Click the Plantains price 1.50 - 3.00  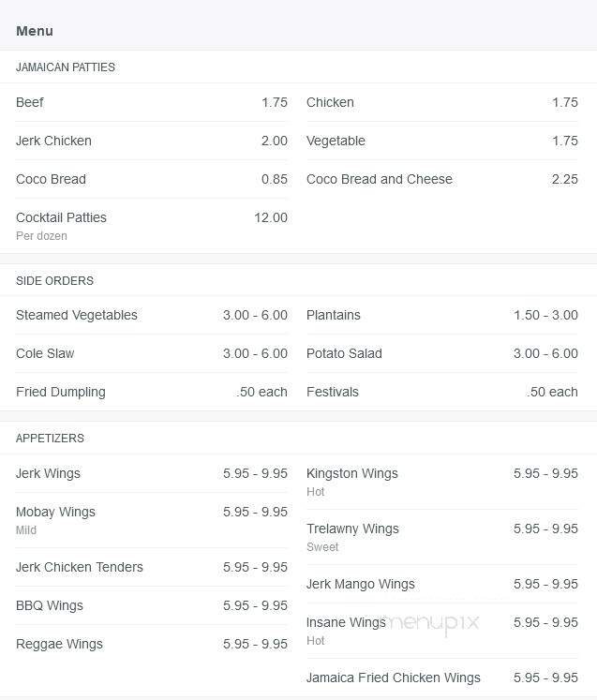click(x=545, y=315)
